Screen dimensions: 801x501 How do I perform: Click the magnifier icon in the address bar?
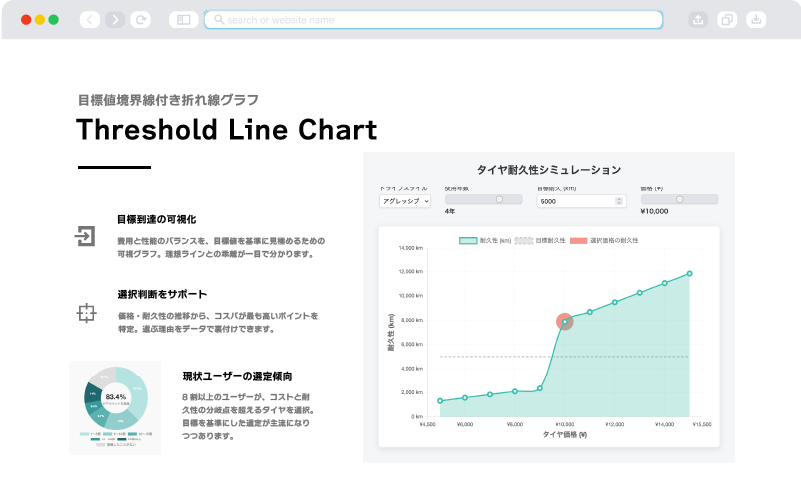[x=219, y=19]
